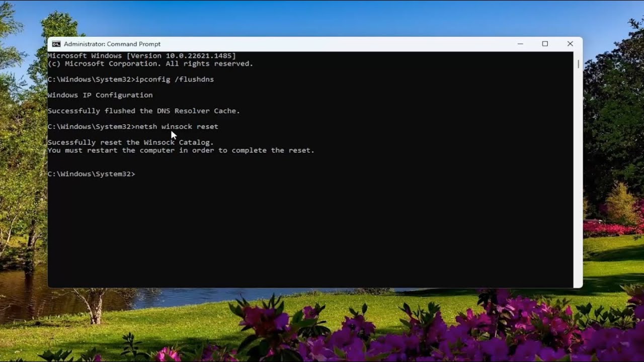Click 'Successfully flushed the DNS Resolver Cache.' line
Screen dimensions: 644x362
[x=144, y=111]
